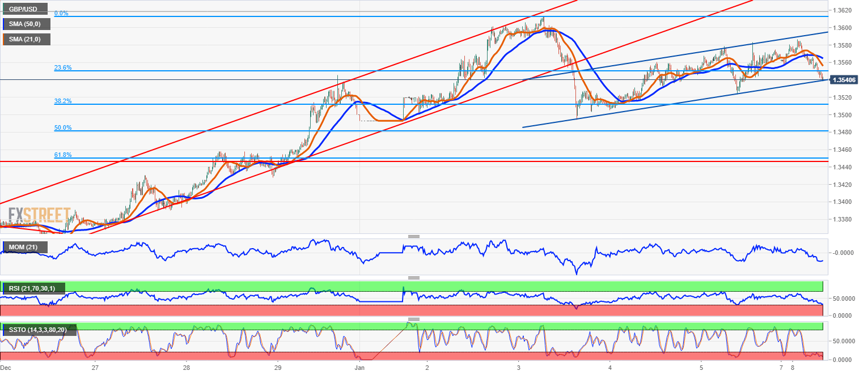Click the 28 date label on time axis
This screenshot has height=375, width=868.
186,368
